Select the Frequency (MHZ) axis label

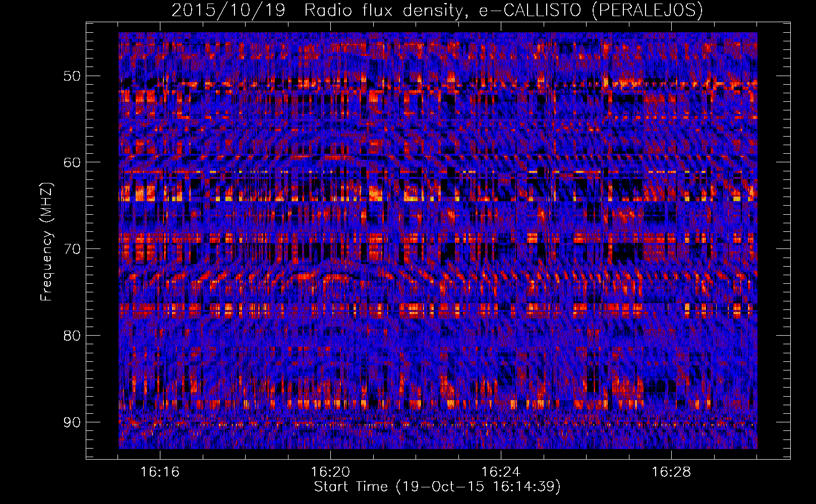point(46,242)
